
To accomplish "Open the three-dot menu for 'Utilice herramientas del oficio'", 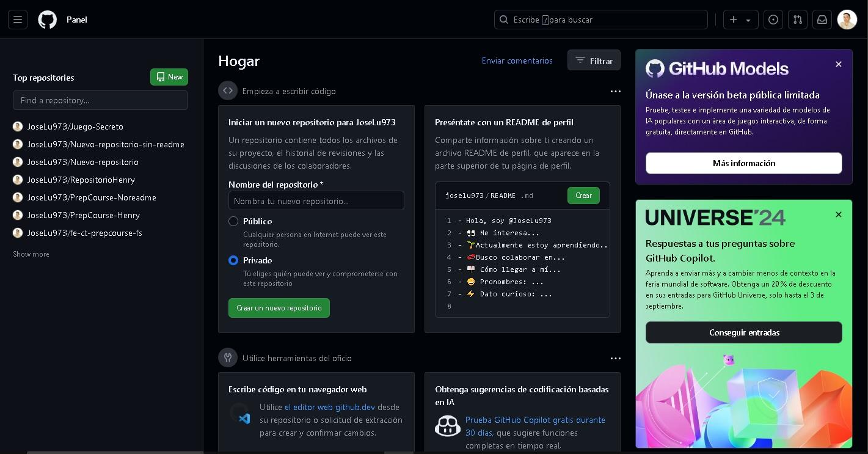I will (x=615, y=358).
